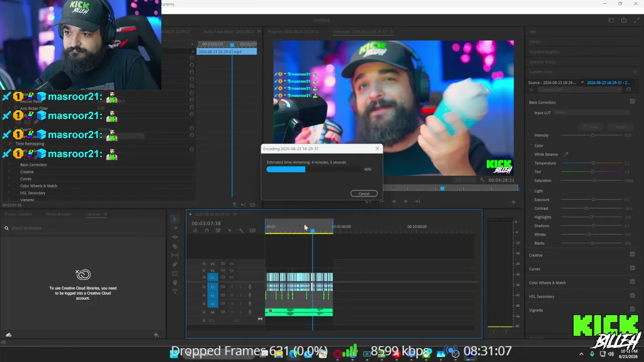The image size is (644, 362).
Task: Open reference monitor settings wrench
Action: tap(482, 180)
